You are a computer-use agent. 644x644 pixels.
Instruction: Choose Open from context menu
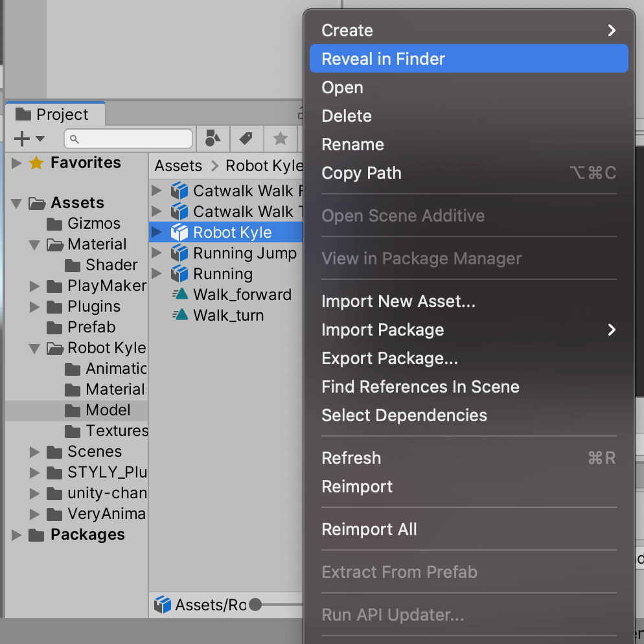[469, 87]
